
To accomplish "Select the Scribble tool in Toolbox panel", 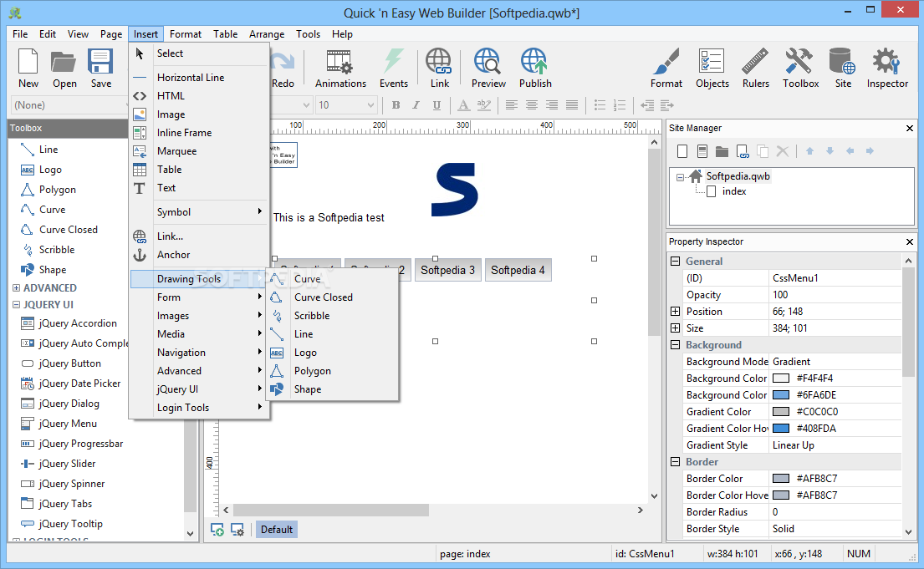I will point(56,250).
